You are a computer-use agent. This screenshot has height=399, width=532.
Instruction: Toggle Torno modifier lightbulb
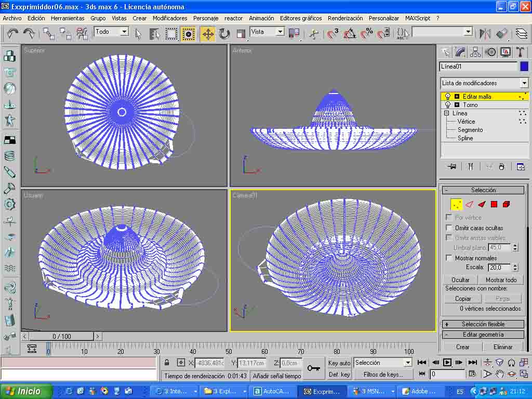pyautogui.click(x=448, y=105)
